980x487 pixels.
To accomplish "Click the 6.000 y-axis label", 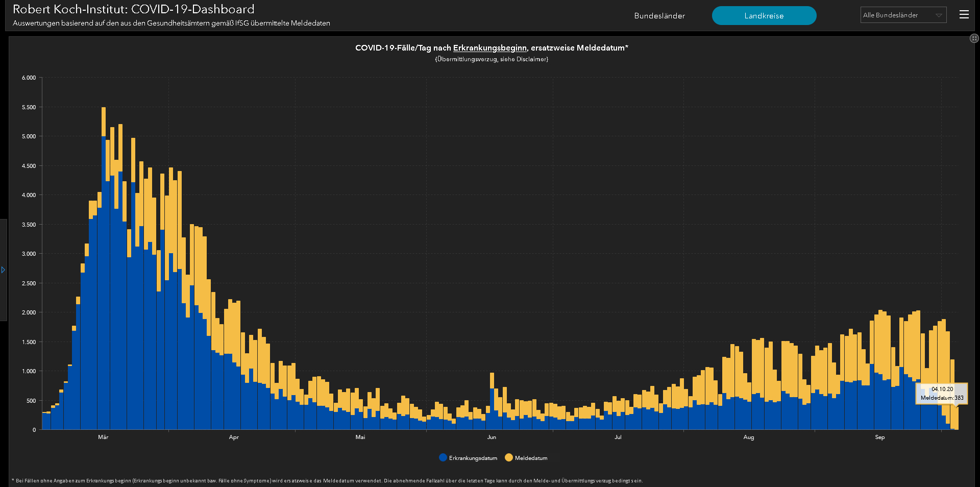I will coord(29,78).
